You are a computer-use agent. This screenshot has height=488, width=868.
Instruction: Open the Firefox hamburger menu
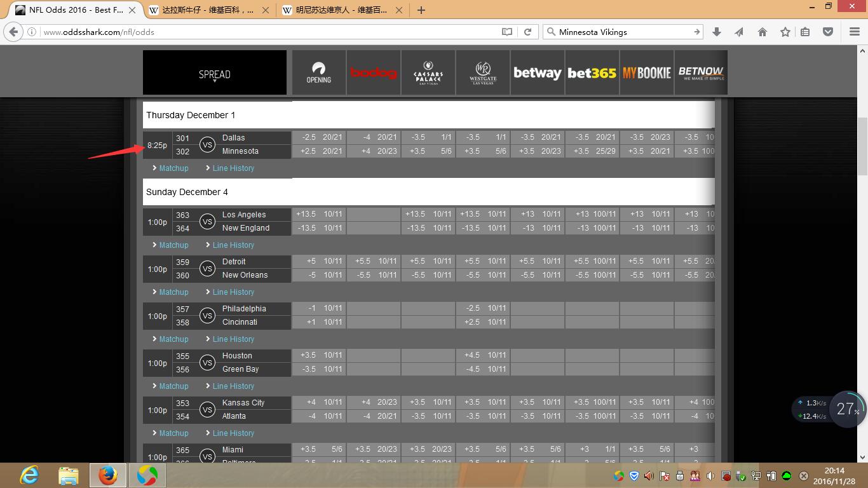tap(854, 32)
